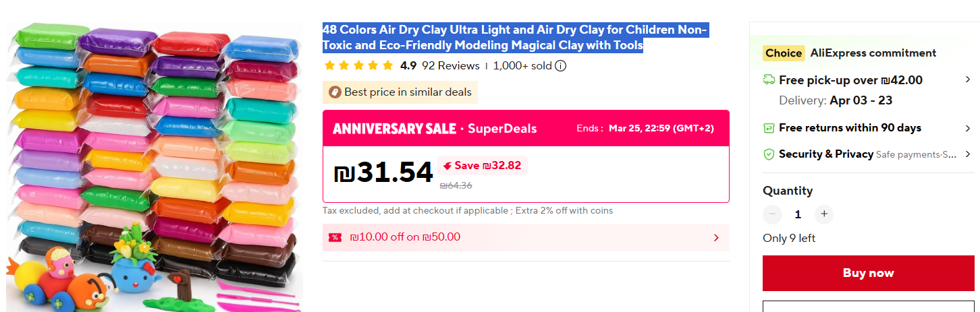Click the Save discount tag icon

447,166
